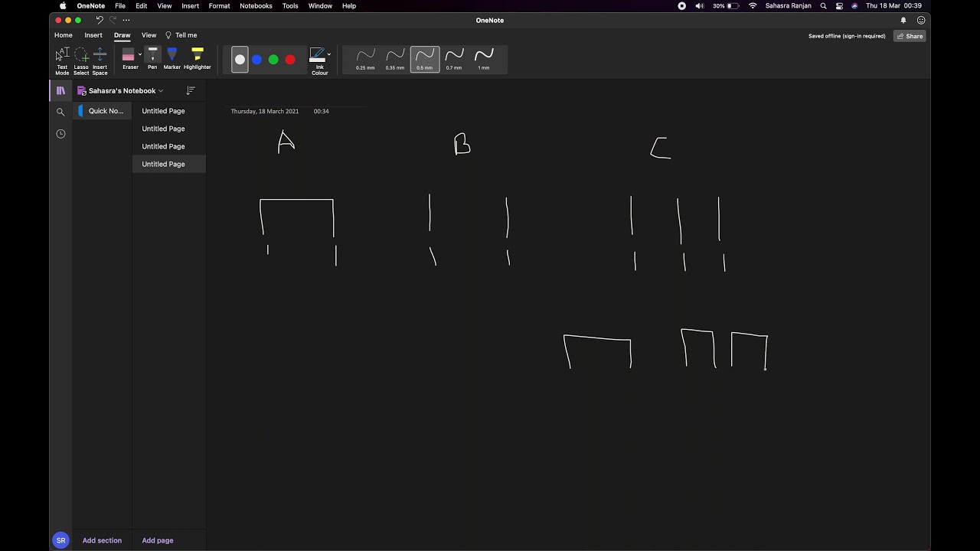
Task: Click Add section
Action: point(102,540)
